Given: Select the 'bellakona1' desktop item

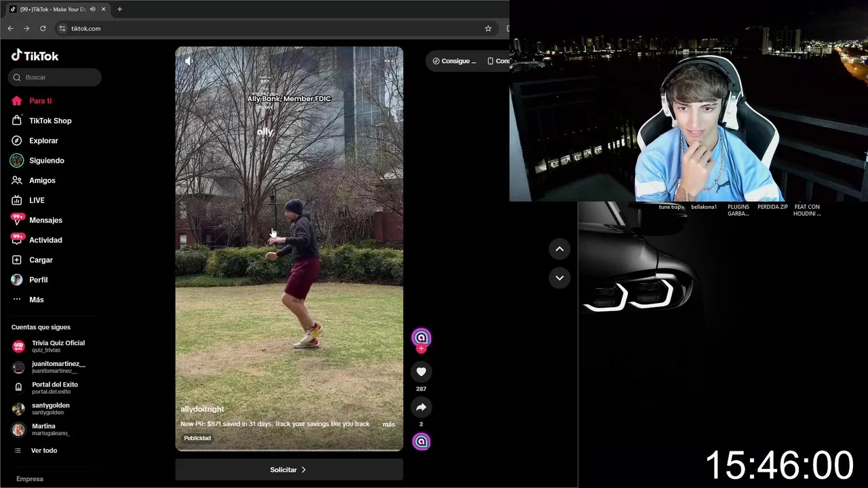Looking at the screenshot, I should (x=704, y=207).
